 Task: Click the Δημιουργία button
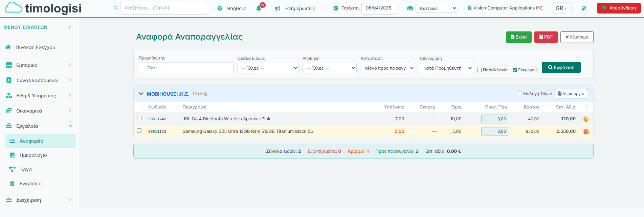(571, 94)
